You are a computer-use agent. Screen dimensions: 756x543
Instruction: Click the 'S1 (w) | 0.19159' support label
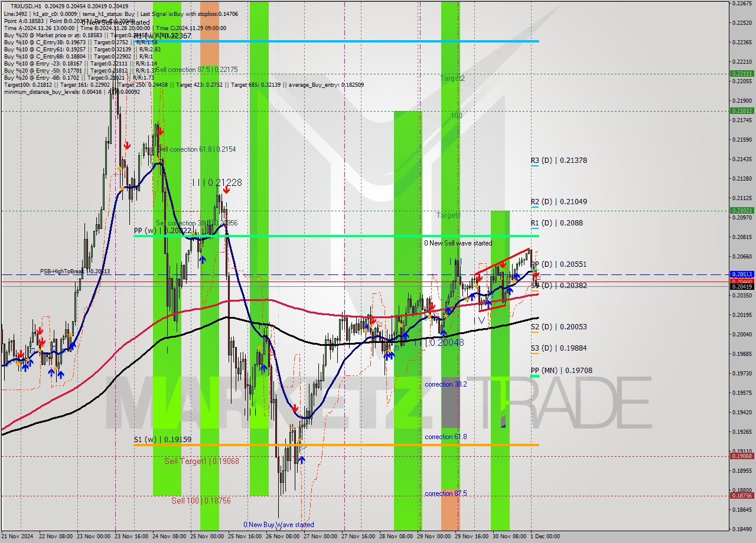(x=162, y=440)
